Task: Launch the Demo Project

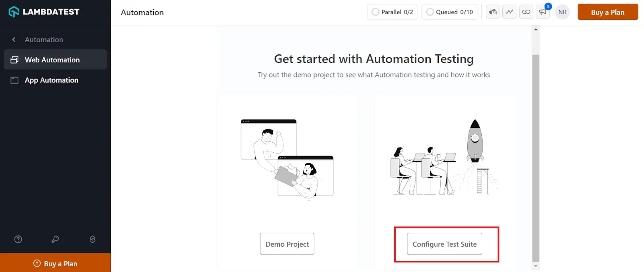Action: (x=287, y=244)
